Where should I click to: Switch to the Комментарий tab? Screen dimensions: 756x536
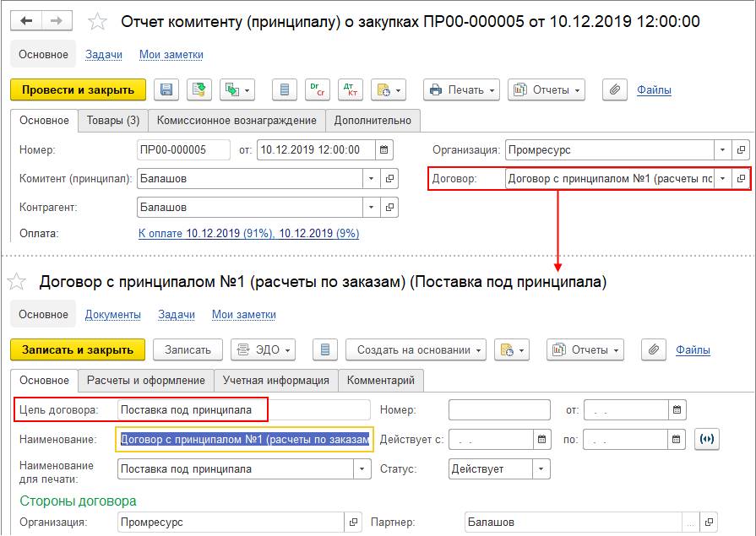(381, 381)
